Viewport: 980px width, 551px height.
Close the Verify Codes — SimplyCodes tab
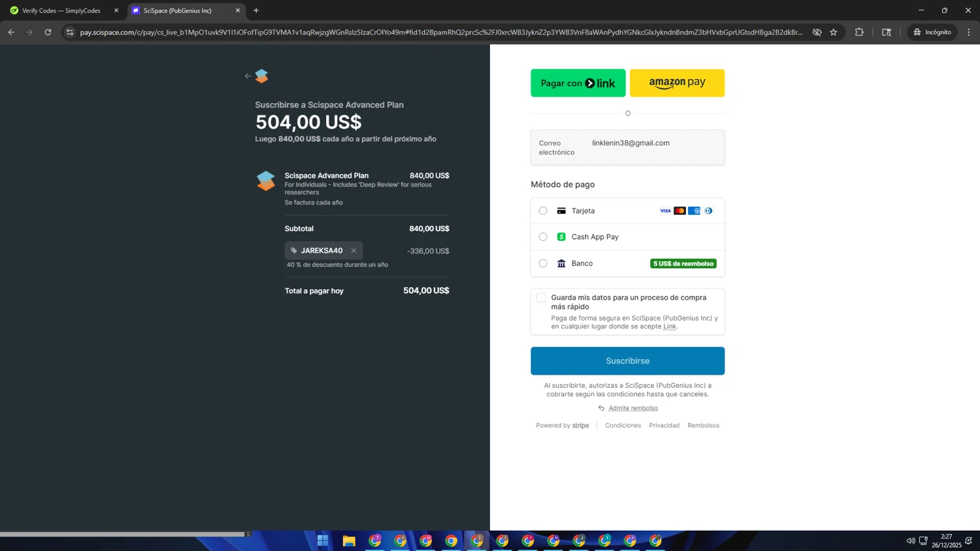pyautogui.click(x=116, y=10)
